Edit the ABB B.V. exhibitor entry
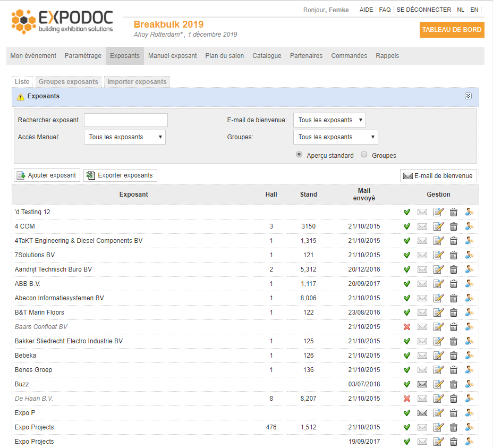Screen dimensions: 493x448 point(439,284)
